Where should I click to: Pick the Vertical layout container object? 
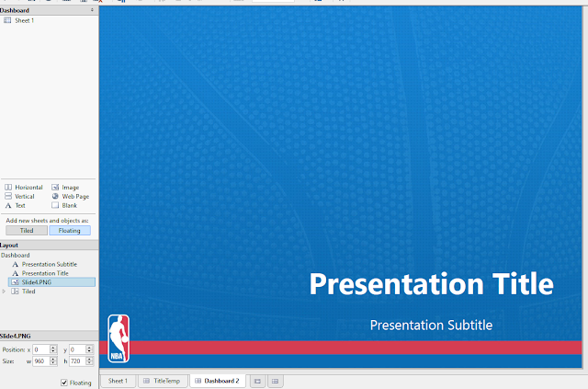point(19,196)
